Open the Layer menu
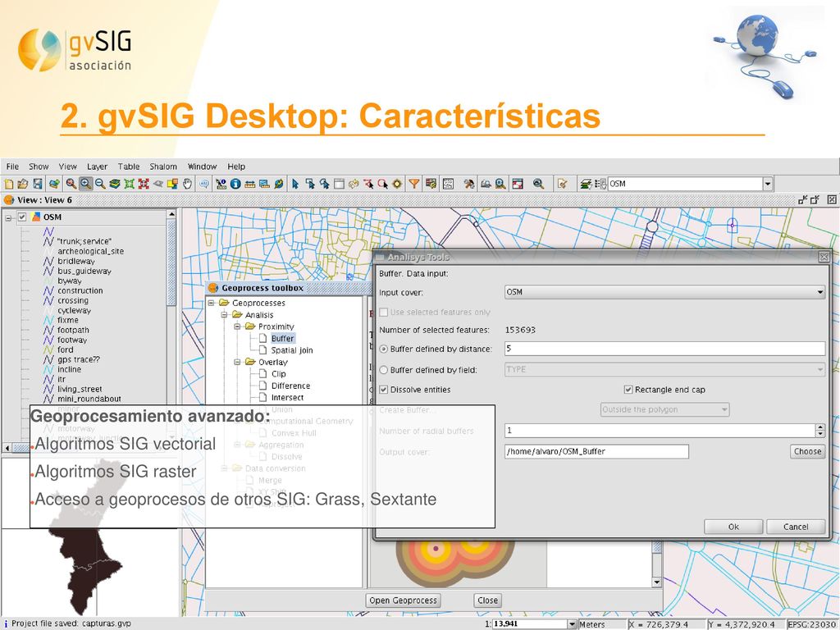 pos(97,167)
